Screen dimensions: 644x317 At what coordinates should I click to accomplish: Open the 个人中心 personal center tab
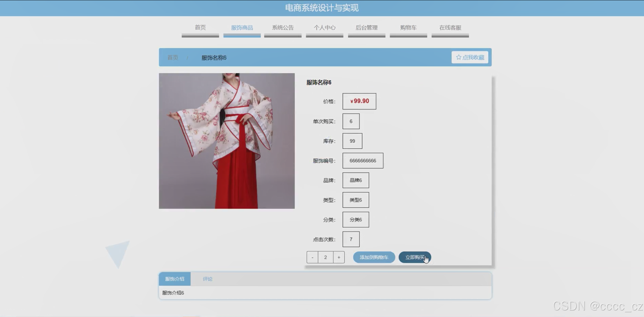click(324, 28)
